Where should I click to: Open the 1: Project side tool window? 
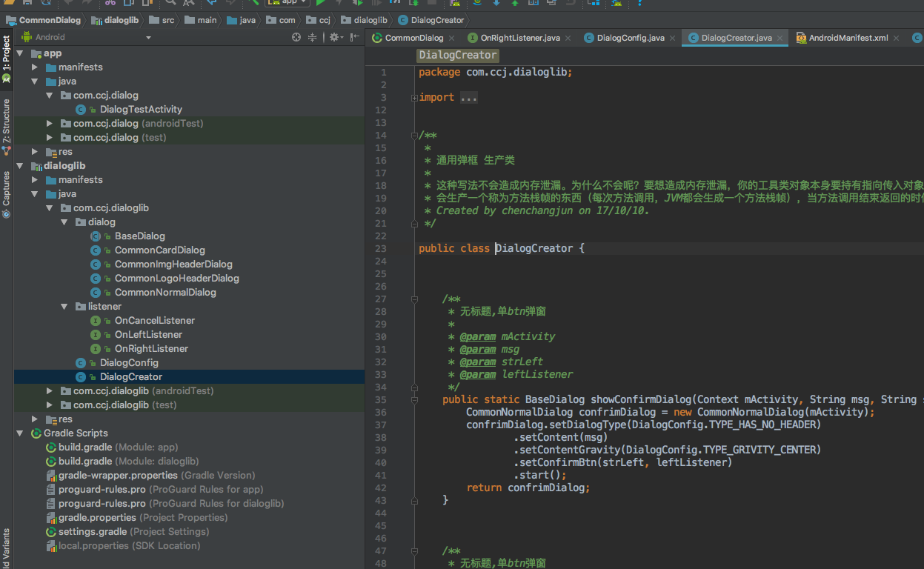(7, 59)
